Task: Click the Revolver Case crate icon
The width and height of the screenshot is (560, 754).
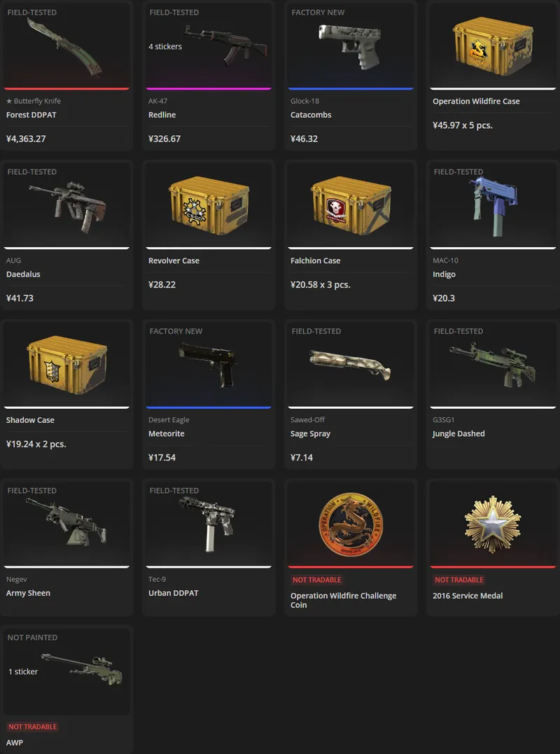Action: click(x=209, y=205)
